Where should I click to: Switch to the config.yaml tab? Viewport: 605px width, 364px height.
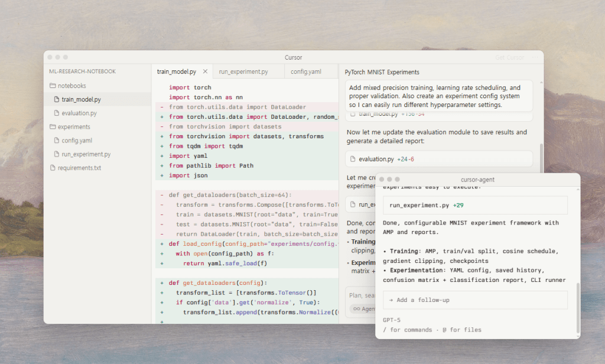point(305,71)
